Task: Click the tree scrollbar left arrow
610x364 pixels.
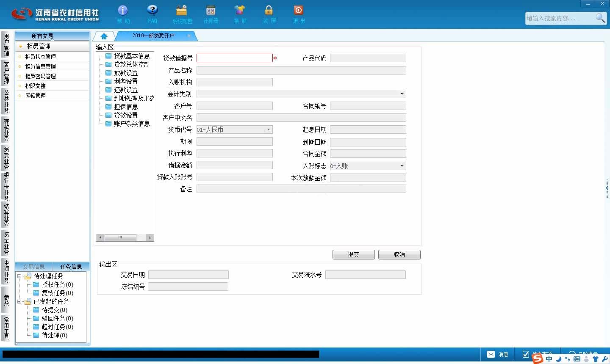Action: [100, 237]
